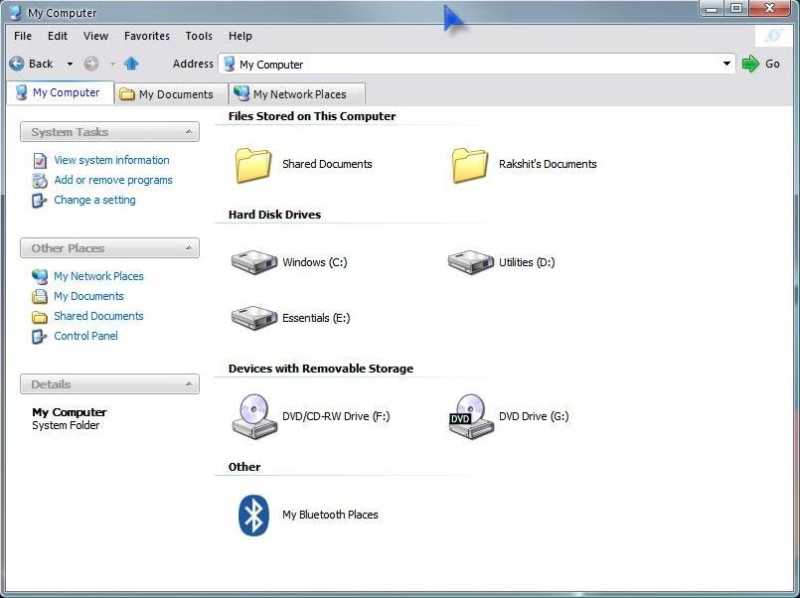Open Rakshit's Documents folder
The image size is (800, 598).
pos(470,163)
